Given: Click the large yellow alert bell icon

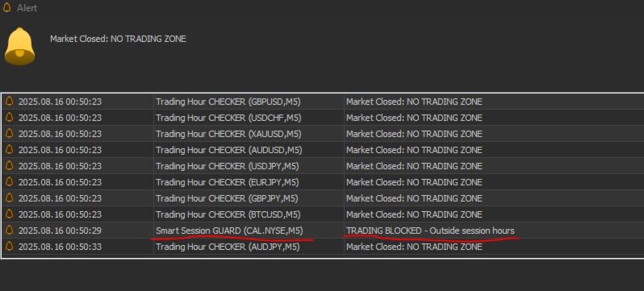Looking at the screenshot, I should [x=19, y=47].
